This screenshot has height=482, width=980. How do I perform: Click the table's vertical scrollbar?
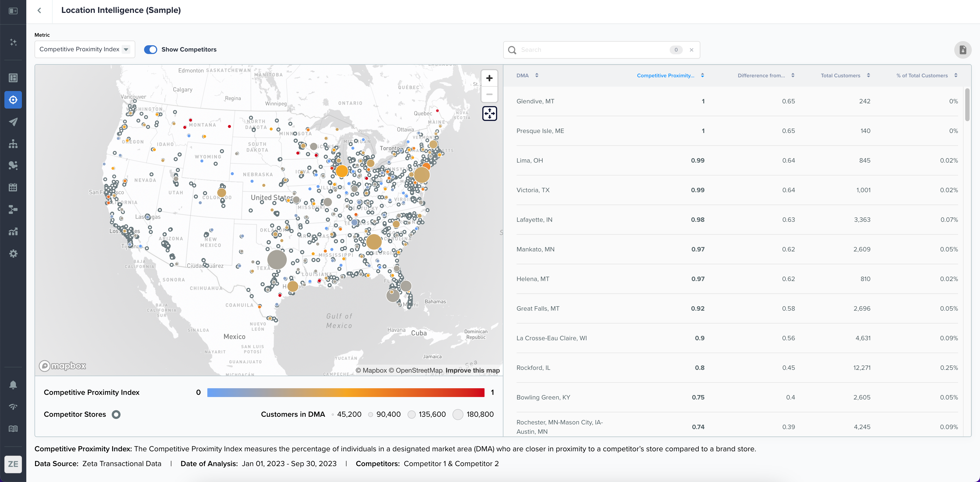[967, 105]
